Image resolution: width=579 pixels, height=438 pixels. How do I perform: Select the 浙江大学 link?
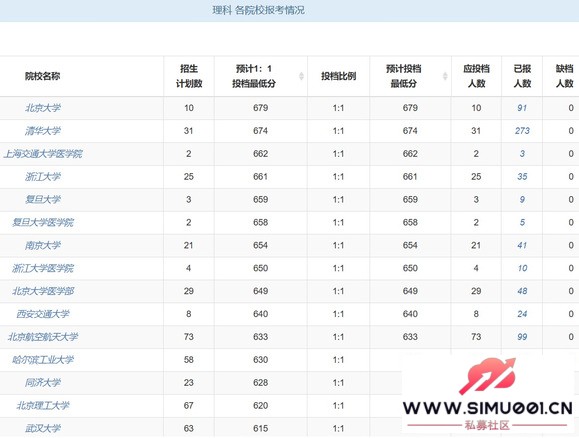coord(43,177)
